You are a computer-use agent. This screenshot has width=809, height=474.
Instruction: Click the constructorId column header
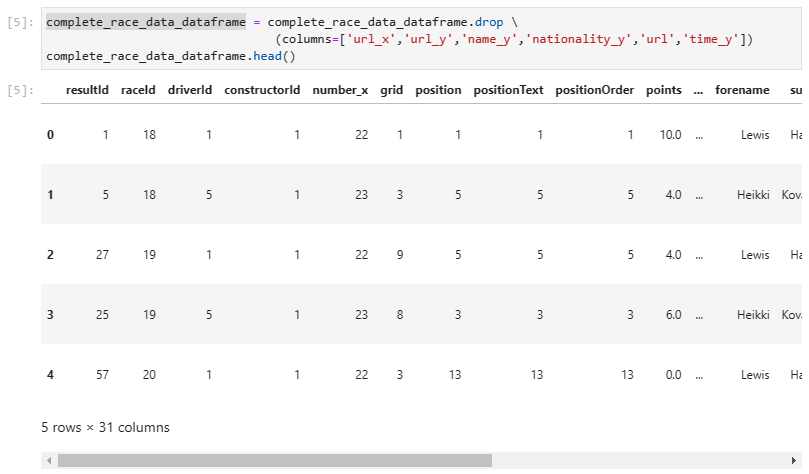click(x=262, y=90)
